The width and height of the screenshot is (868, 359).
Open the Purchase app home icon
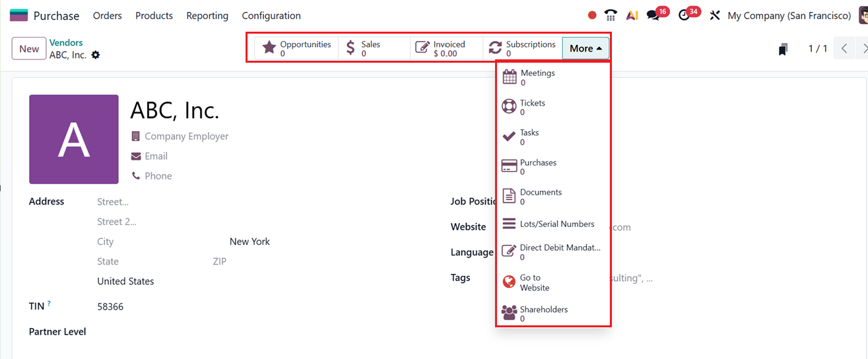(x=19, y=15)
